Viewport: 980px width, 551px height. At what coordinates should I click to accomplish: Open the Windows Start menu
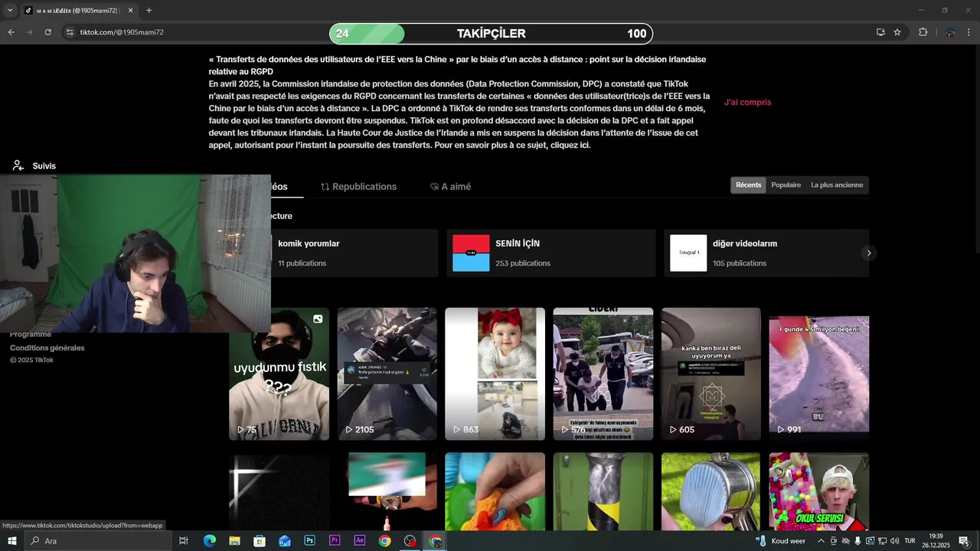pos(11,541)
